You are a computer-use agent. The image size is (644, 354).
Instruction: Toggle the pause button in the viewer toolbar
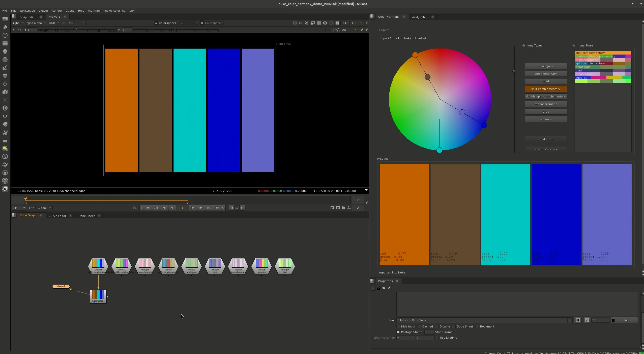tap(337, 23)
